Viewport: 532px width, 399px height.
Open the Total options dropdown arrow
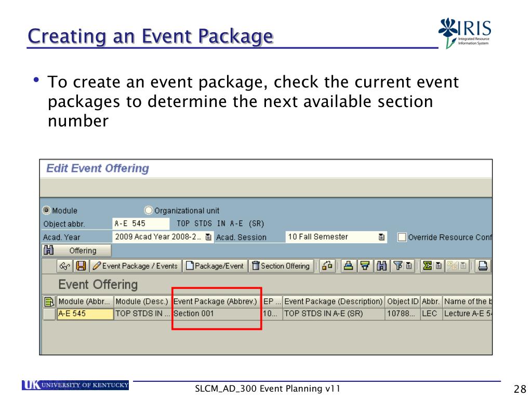[x=438, y=266]
